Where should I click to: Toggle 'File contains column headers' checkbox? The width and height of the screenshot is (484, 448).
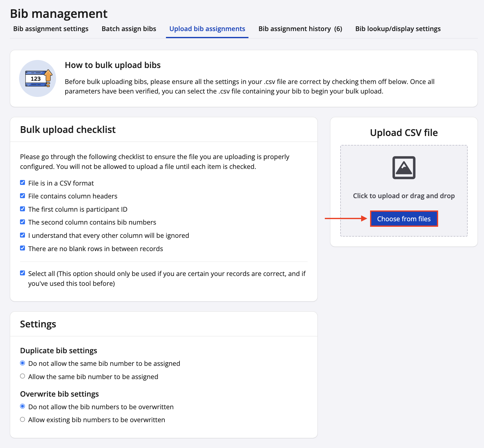tap(22, 196)
